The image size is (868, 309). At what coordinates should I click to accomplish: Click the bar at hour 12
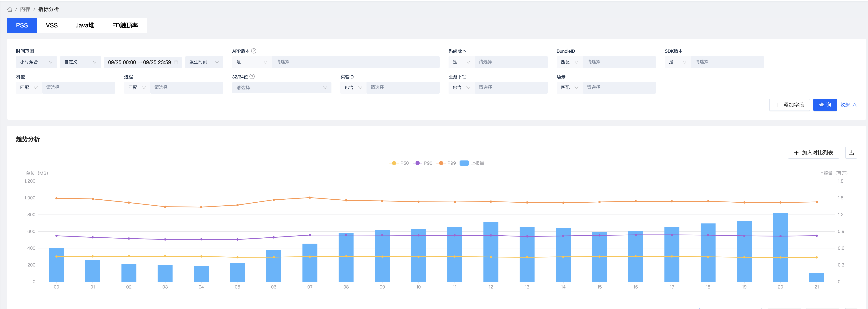click(491, 252)
